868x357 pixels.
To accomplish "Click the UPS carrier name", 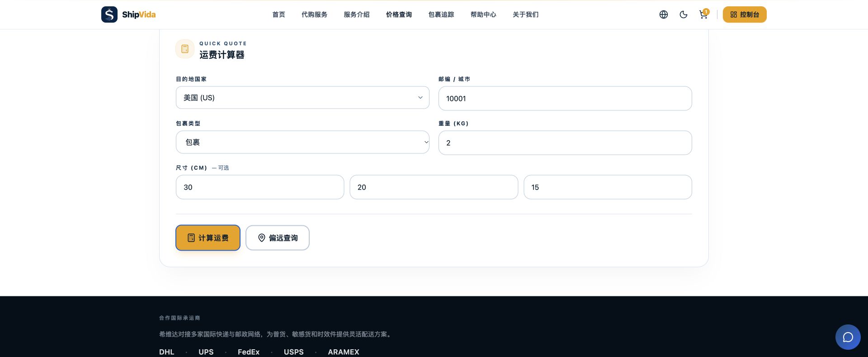I will point(206,352).
